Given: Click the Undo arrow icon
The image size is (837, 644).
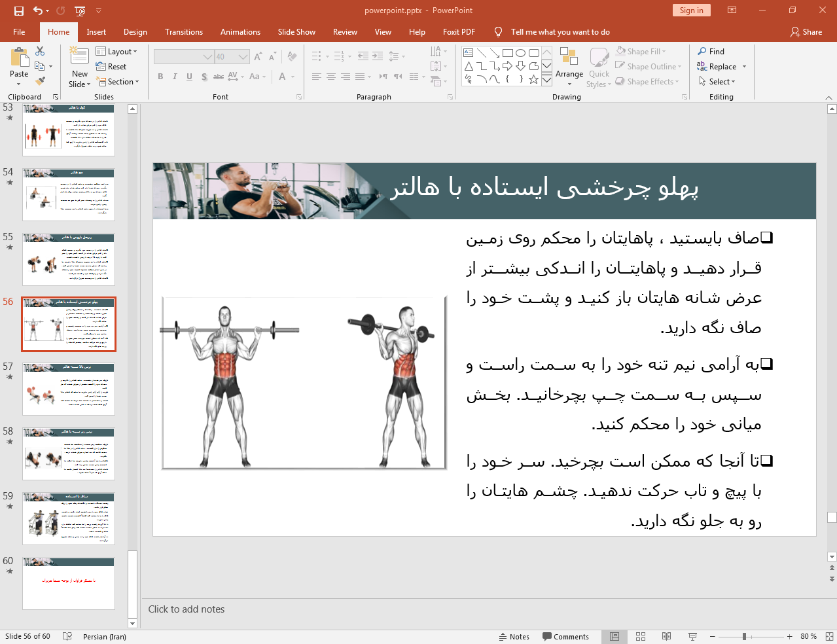Looking at the screenshot, I should coord(37,10).
